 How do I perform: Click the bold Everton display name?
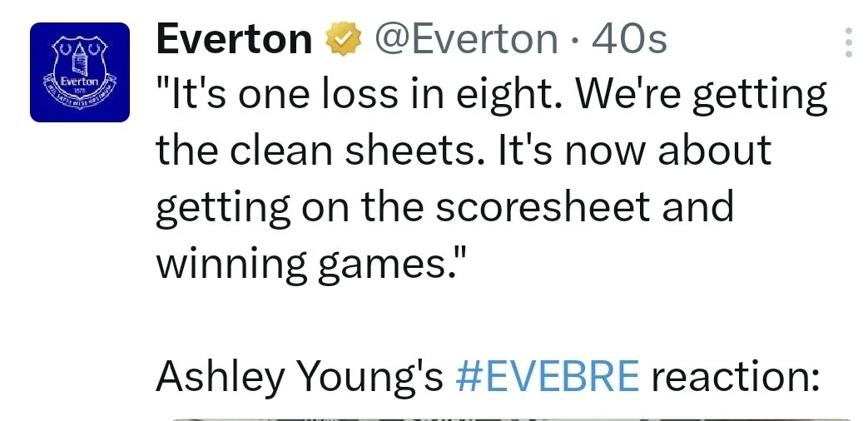(x=234, y=38)
